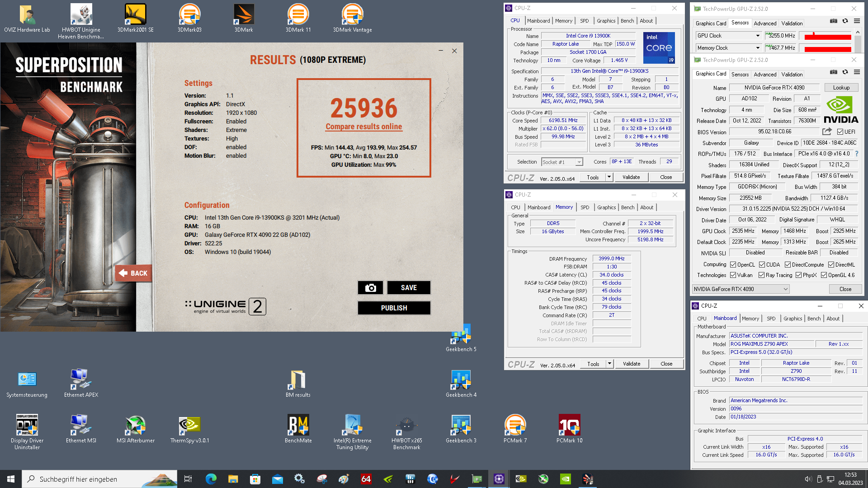This screenshot has height=488, width=868.
Task: Expand GPU Clock sensor dropdown
Action: pyautogui.click(x=758, y=36)
